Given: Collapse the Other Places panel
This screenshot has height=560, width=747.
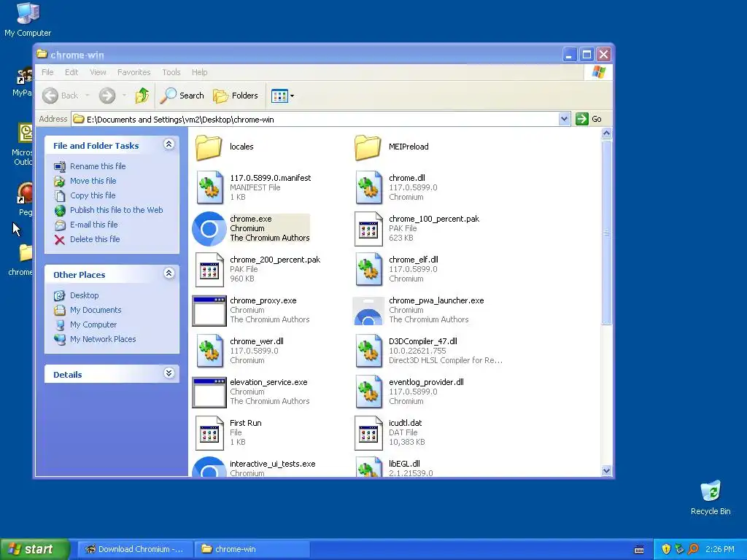Looking at the screenshot, I should [169, 273].
